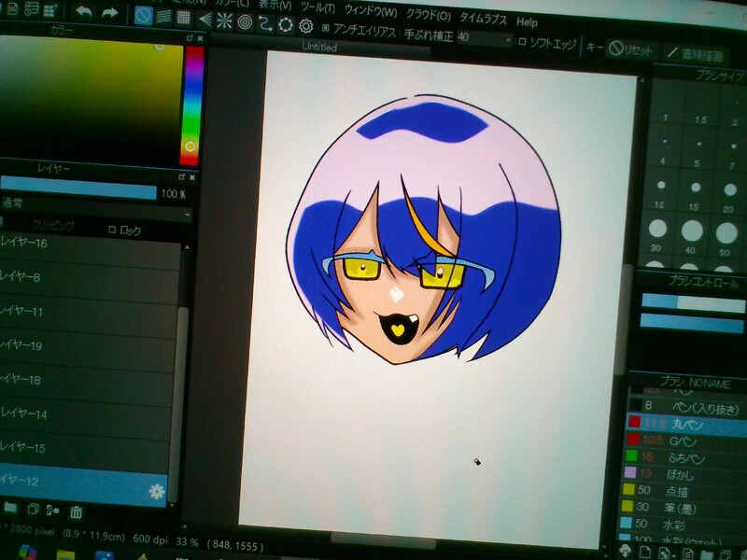
Task: Adjust the layer opacity slider
Action: click(x=78, y=188)
